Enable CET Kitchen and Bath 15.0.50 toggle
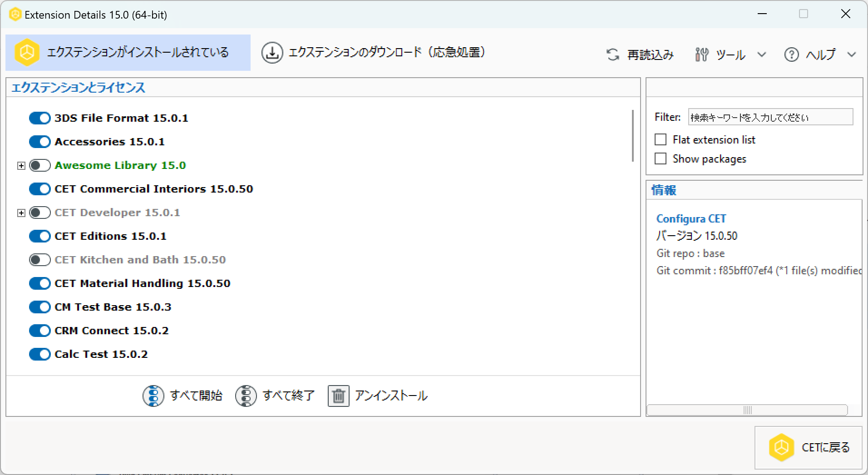Image resolution: width=868 pixels, height=475 pixels. [40, 260]
